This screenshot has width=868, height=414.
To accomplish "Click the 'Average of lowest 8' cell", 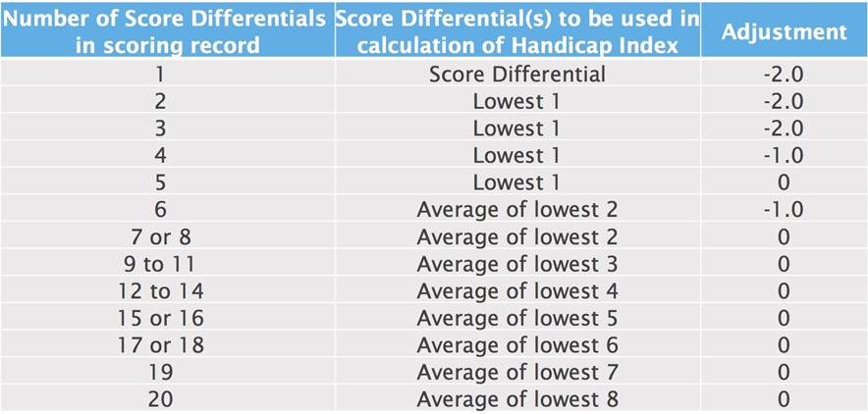I will click(517, 400).
